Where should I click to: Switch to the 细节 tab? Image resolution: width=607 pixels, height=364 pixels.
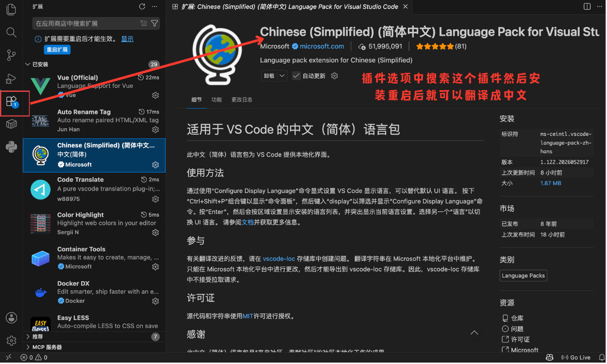point(196,100)
